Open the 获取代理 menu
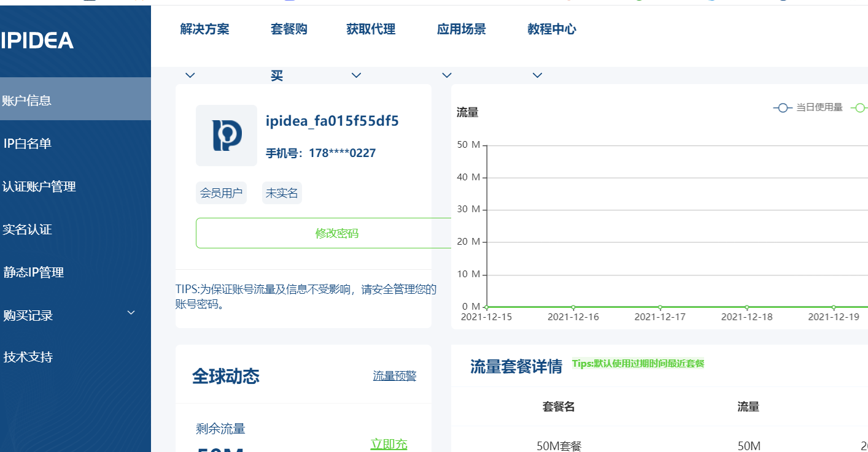868x452 pixels. pos(371,29)
